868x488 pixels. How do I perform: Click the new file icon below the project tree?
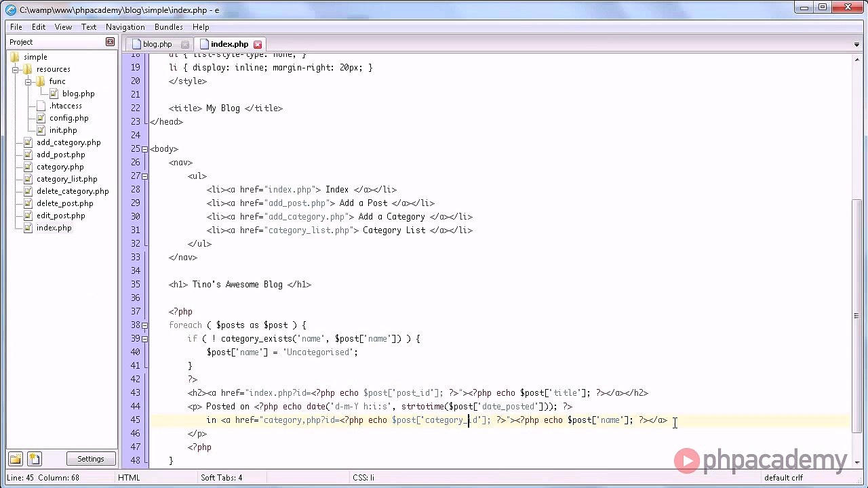(x=35, y=459)
